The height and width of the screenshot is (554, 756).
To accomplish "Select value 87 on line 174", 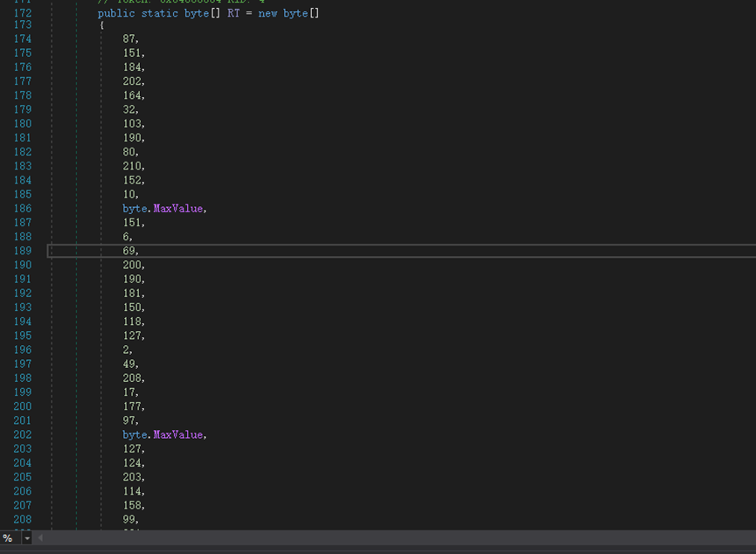I will coord(128,38).
